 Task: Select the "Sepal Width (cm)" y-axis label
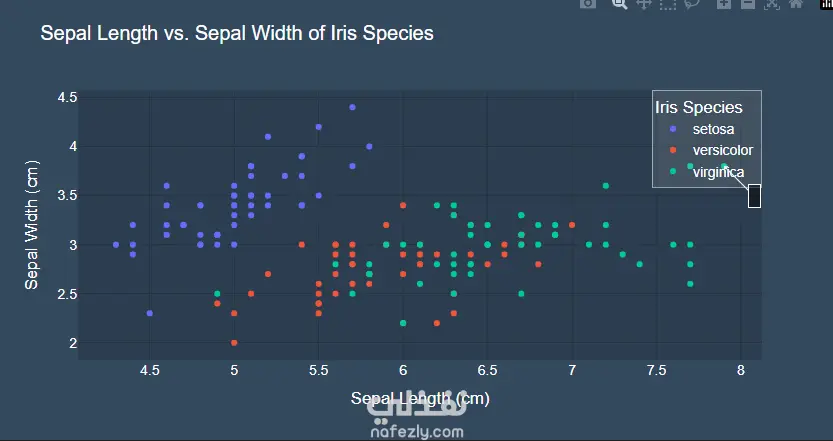point(32,224)
